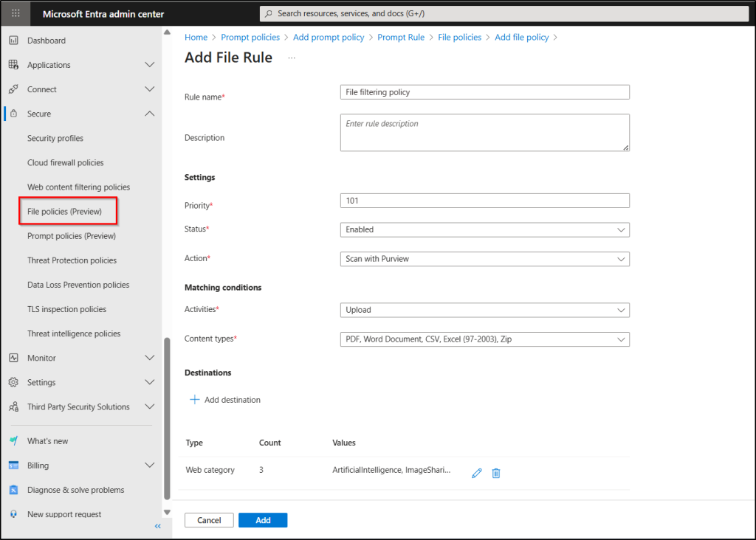Click the ellipsis next to Add File Rule
The height and width of the screenshot is (540, 756).
click(x=292, y=58)
